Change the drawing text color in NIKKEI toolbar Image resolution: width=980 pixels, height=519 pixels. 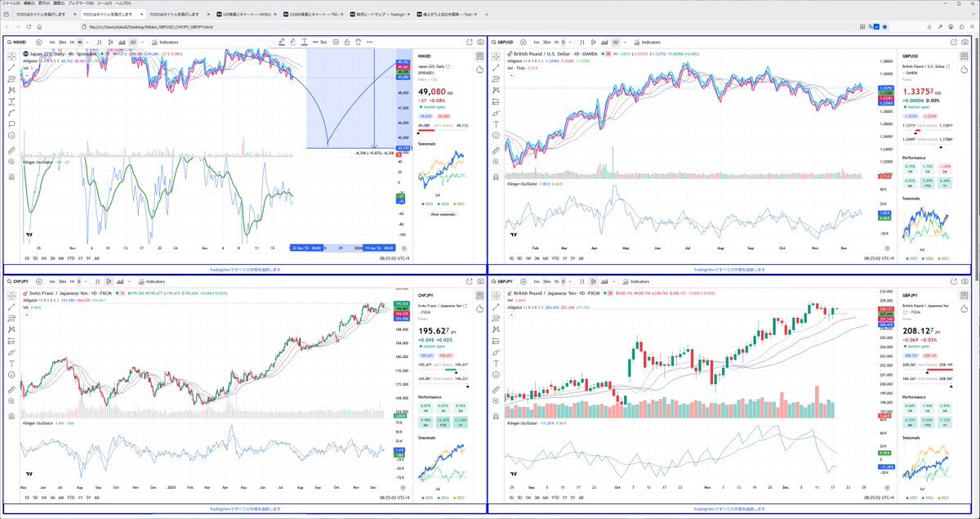click(305, 42)
